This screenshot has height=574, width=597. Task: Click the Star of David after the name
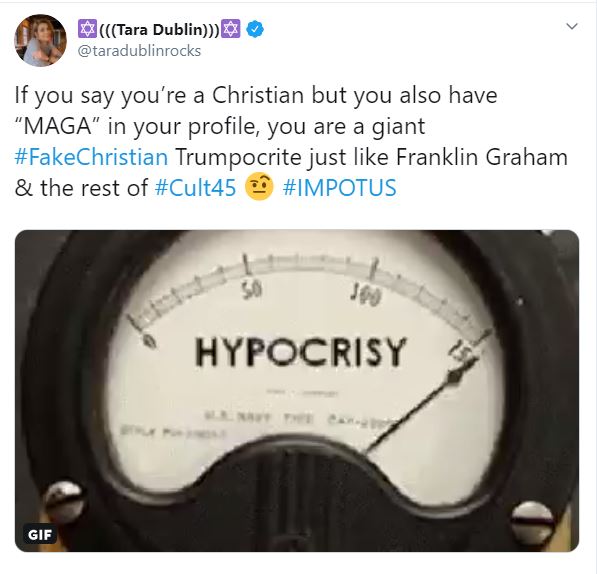(230, 29)
